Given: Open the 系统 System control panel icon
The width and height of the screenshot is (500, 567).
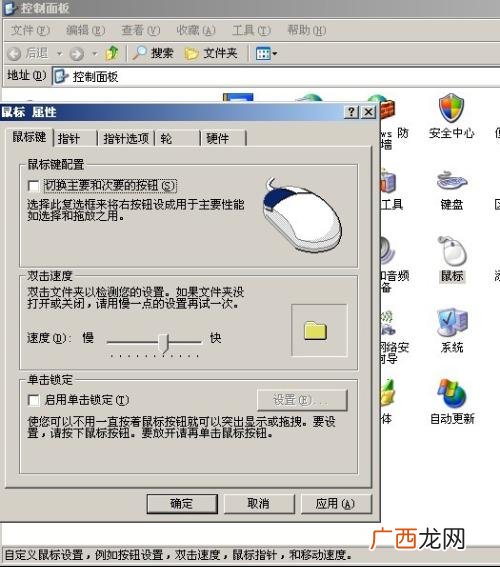Looking at the screenshot, I should pyautogui.click(x=452, y=331).
